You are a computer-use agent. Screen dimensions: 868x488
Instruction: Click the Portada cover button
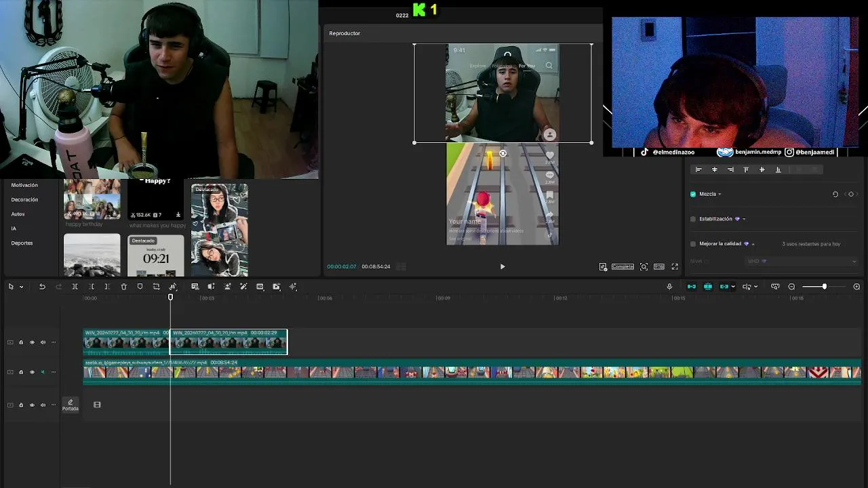(71, 405)
